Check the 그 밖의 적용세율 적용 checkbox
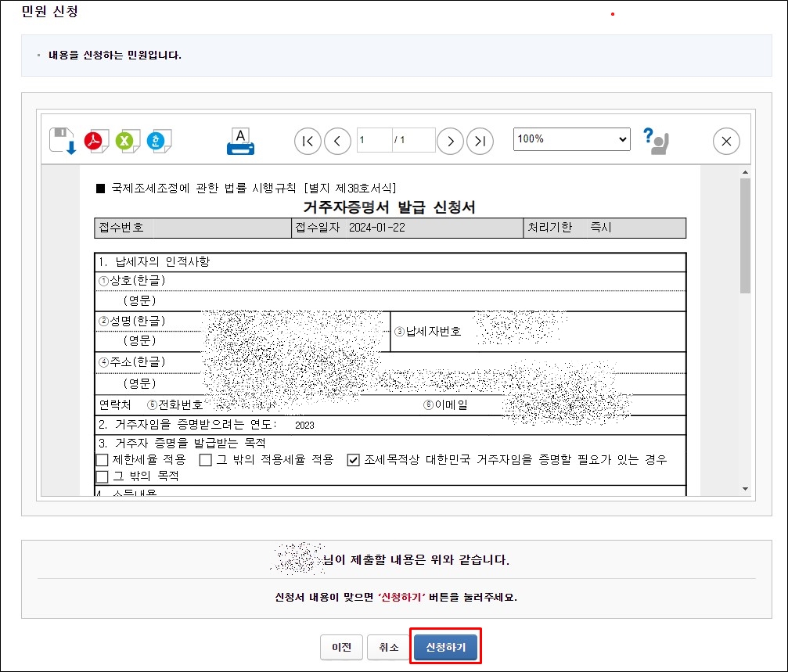The width and height of the screenshot is (788, 672). [x=205, y=460]
